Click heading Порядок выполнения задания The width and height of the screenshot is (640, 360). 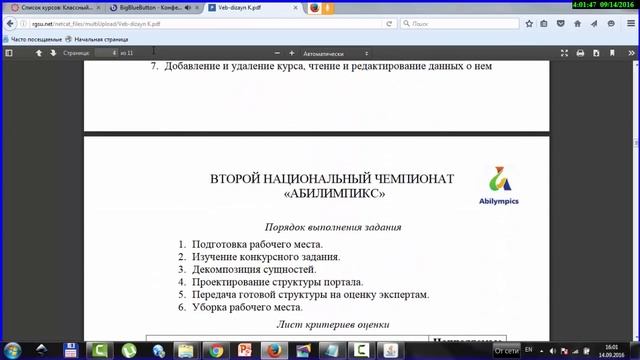(333, 227)
